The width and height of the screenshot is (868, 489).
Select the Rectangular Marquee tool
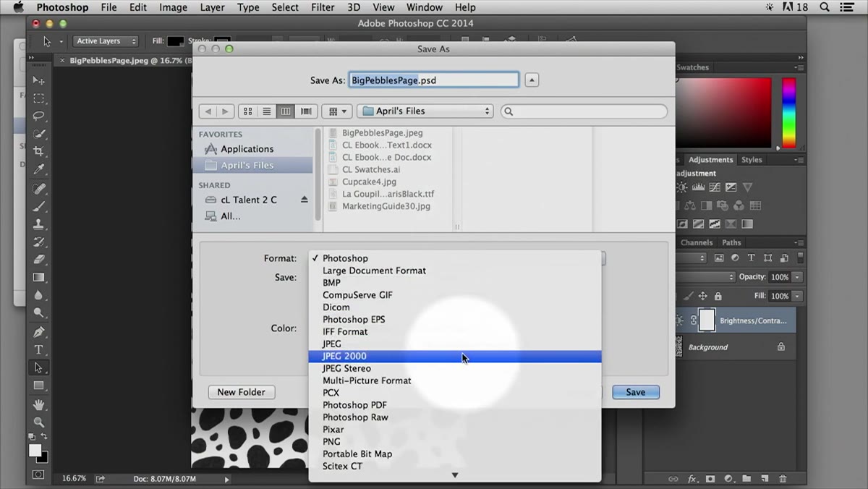[39, 98]
